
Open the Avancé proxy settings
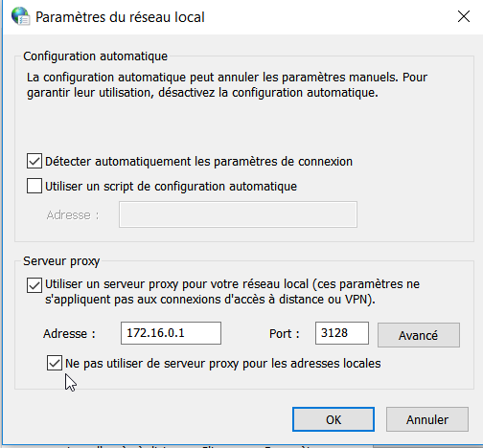(x=419, y=335)
